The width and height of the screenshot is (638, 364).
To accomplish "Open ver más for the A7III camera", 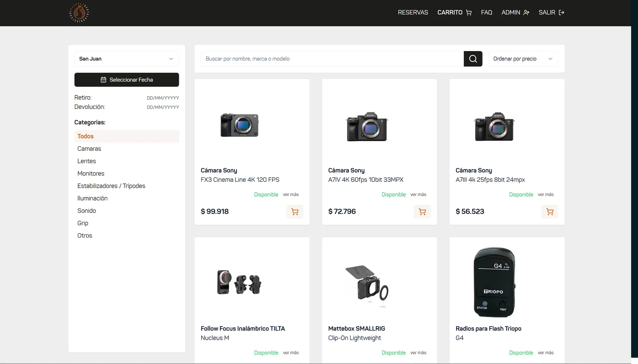I will tap(545, 195).
